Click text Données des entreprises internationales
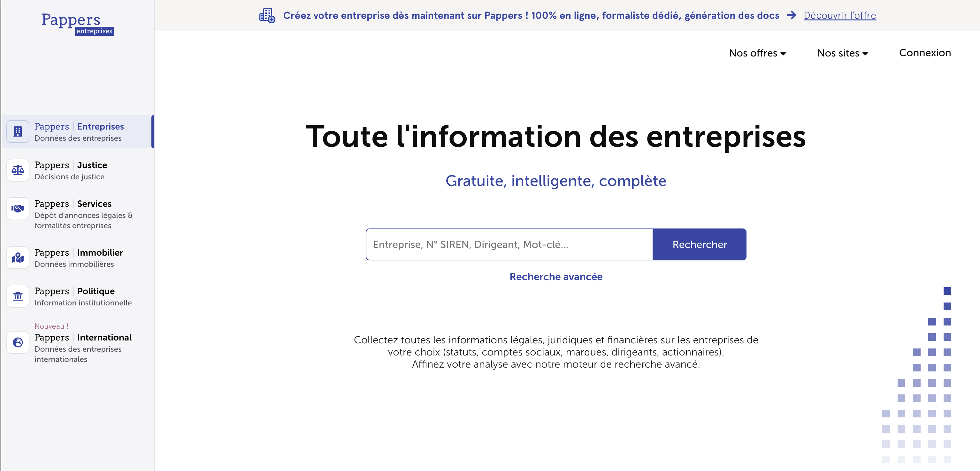The height and width of the screenshot is (471, 980). tap(78, 354)
